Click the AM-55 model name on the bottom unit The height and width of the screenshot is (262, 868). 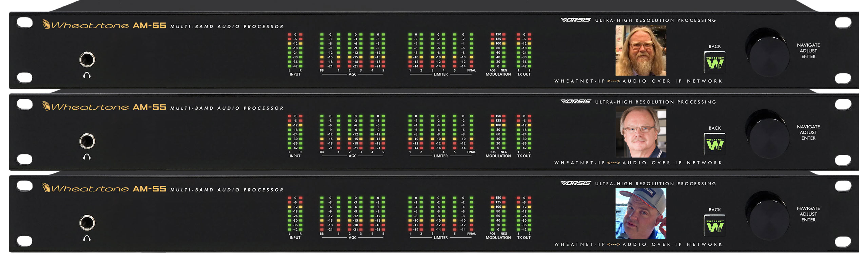[x=149, y=189]
